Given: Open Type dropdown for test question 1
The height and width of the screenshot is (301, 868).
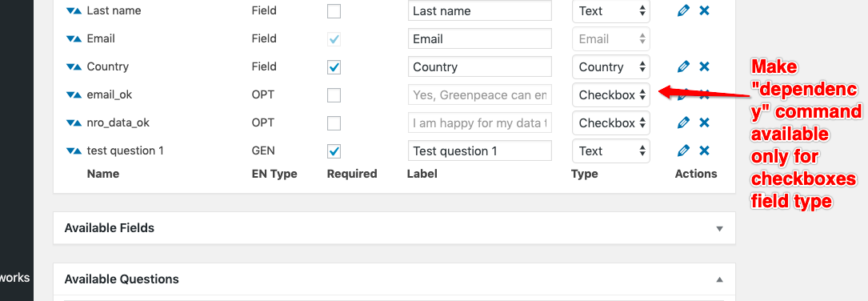Looking at the screenshot, I should click(610, 150).
